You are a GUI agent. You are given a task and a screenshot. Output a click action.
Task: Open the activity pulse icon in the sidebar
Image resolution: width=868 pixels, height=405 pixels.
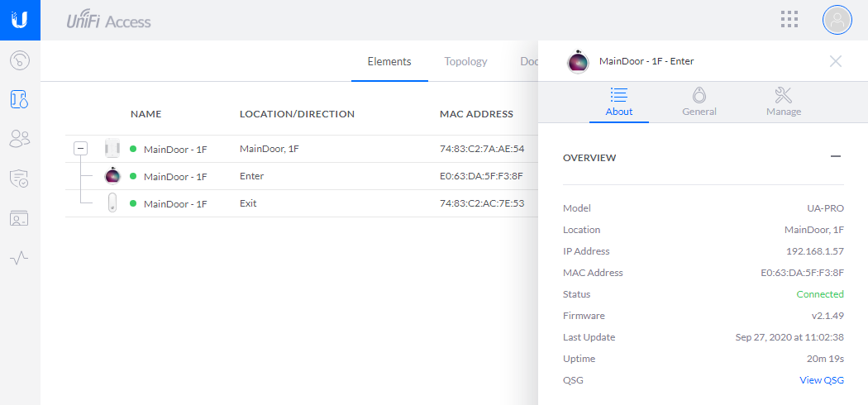[20, 257]
